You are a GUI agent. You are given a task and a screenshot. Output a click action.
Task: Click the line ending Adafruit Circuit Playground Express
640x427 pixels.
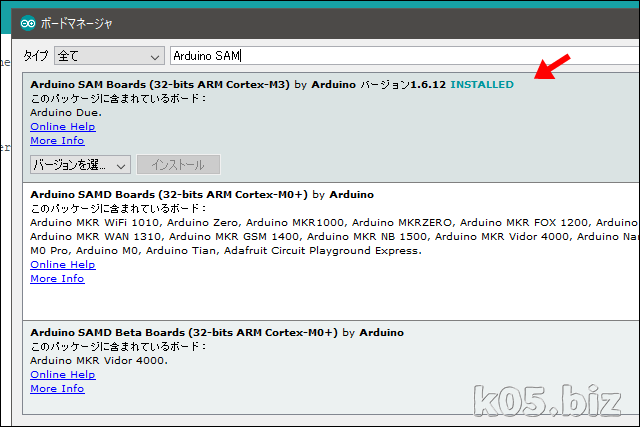[x=226, y=250]
